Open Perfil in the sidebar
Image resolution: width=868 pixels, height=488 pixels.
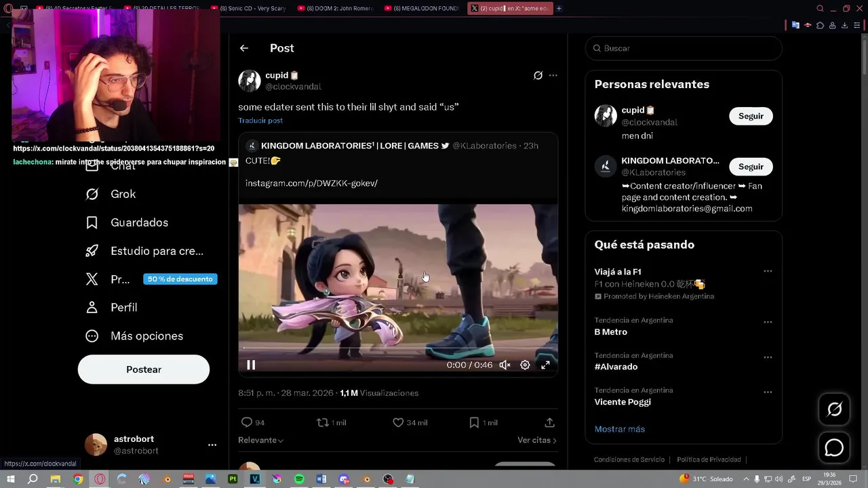pyautogui.click(x=111, y=308)
